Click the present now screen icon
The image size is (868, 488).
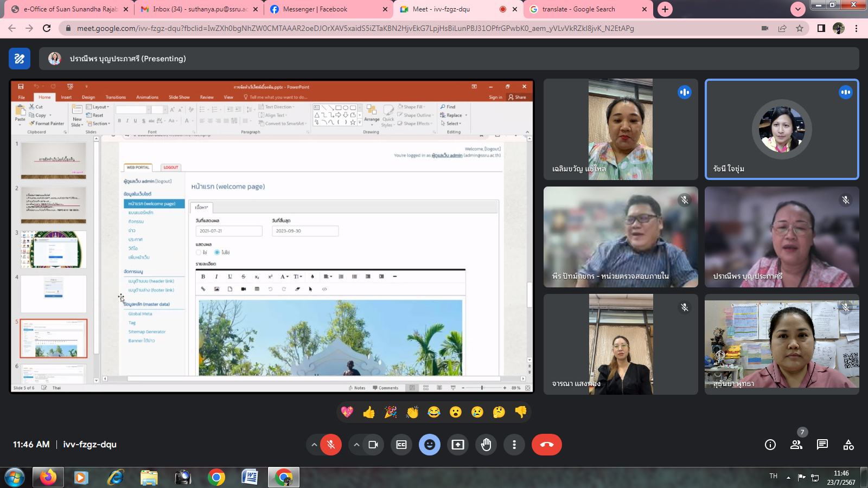(x=458, y=445)
